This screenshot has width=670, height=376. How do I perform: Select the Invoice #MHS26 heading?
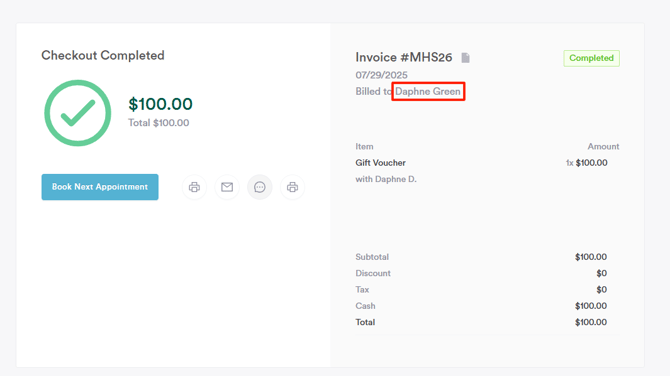[x=404, y=57]
